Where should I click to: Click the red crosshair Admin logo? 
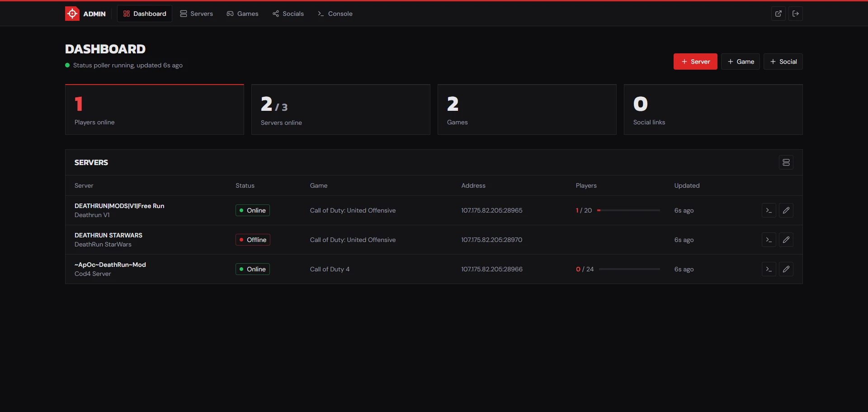(72, 14)
